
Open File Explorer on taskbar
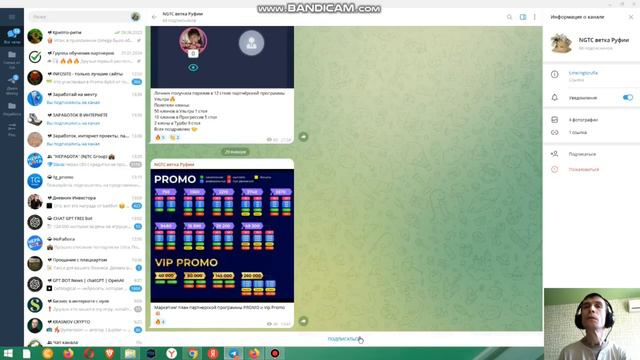(130, 353)
